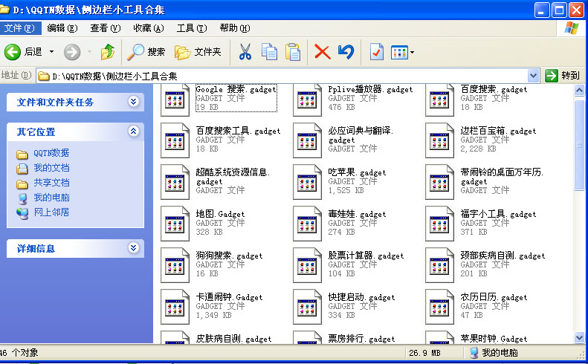The height and width of the screenshot is (364, 588).
Task: Click the blue Undo arrow icon
Action: 346,52
